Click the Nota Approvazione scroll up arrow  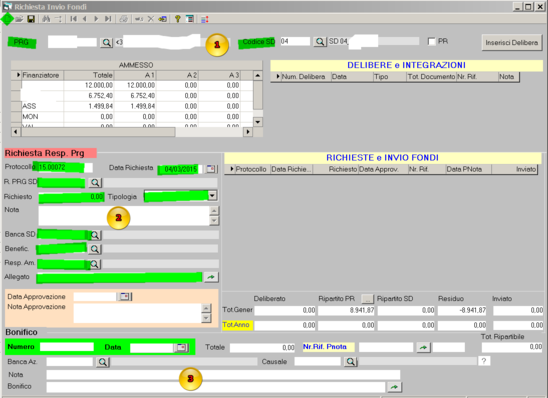pos(207,308)
